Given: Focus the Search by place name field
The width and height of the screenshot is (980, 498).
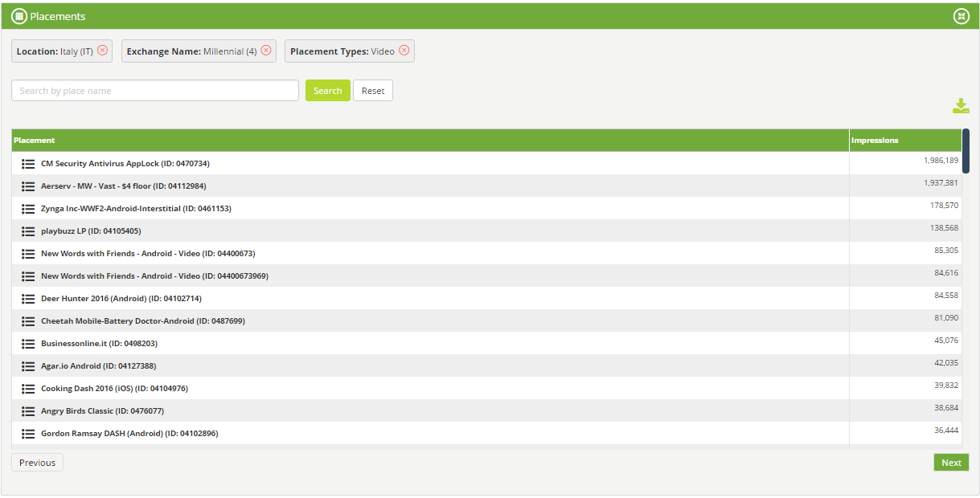Looking at the screenshot, I should pyautogui.click(x=155, y=91).
